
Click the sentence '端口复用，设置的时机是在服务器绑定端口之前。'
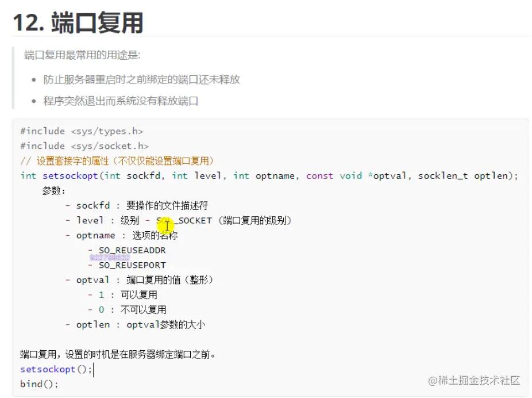click(x=118, y=354)
